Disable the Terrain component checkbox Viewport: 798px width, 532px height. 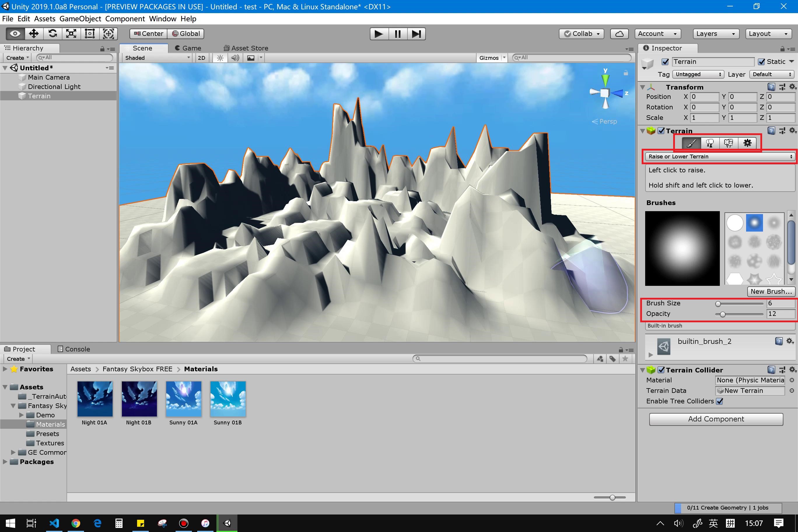661,131
